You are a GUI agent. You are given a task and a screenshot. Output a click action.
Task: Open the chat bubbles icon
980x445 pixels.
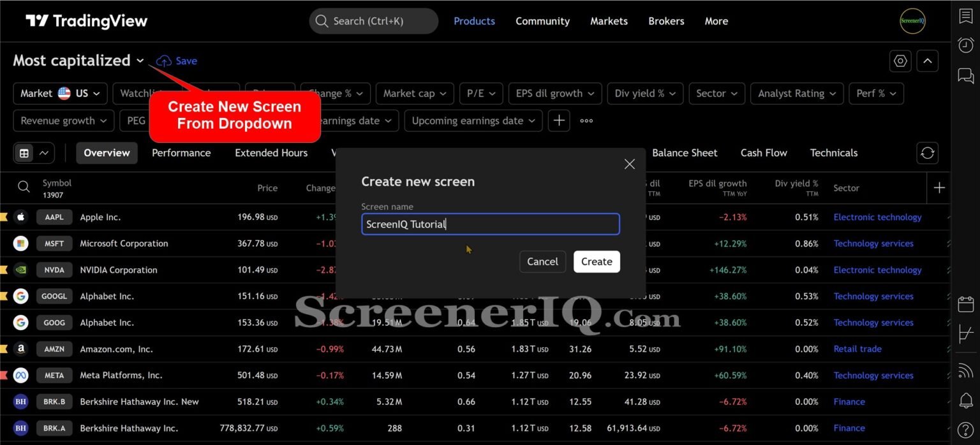pos(966,76)
